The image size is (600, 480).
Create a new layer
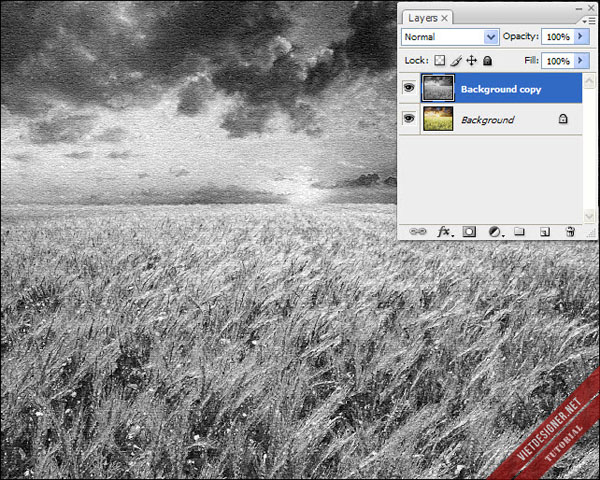point(545,232)
